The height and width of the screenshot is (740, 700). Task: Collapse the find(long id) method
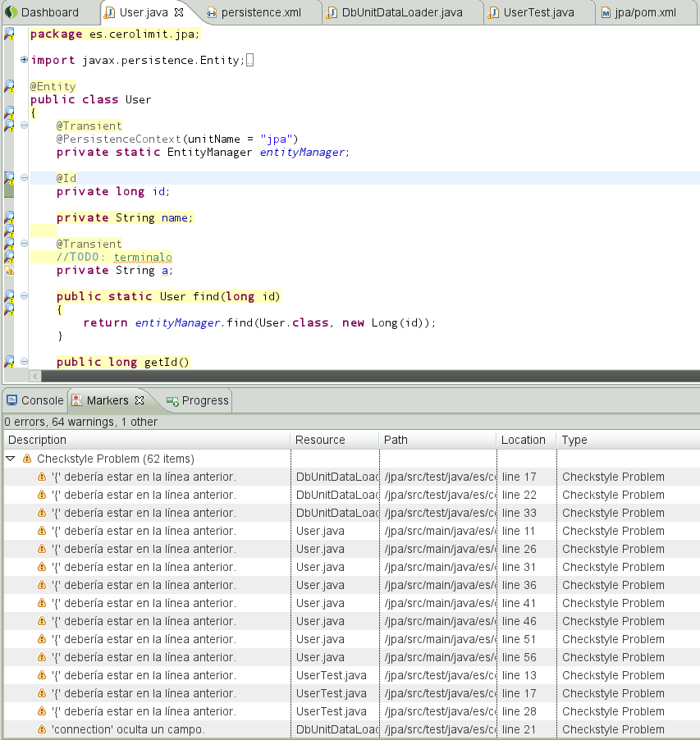24,296
